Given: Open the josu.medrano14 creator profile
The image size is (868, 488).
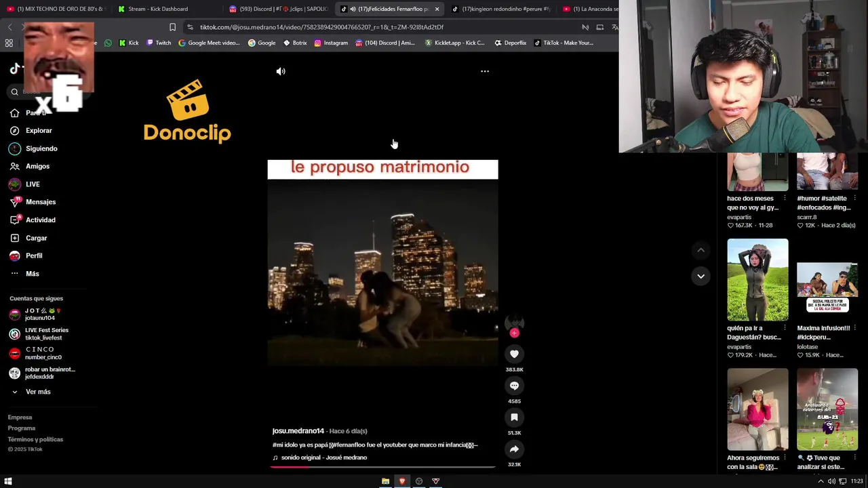Looking at the screenshot, I should click(298, 431).
